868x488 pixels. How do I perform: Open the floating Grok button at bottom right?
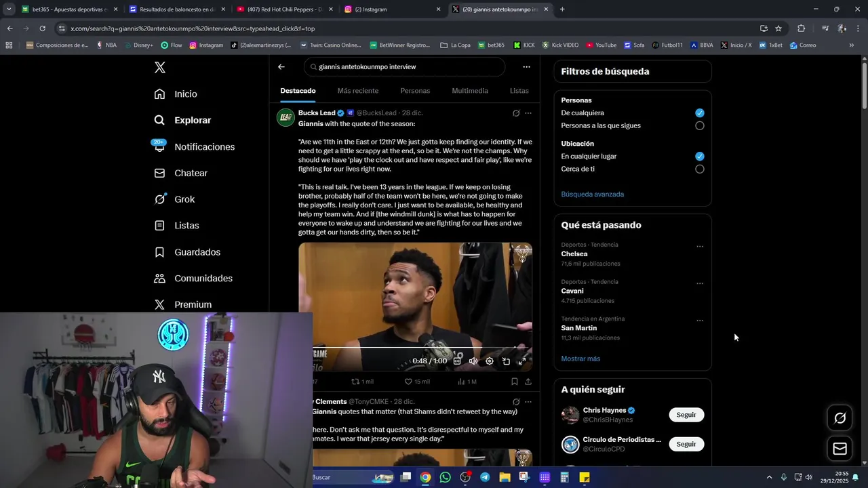coord(840,418)
